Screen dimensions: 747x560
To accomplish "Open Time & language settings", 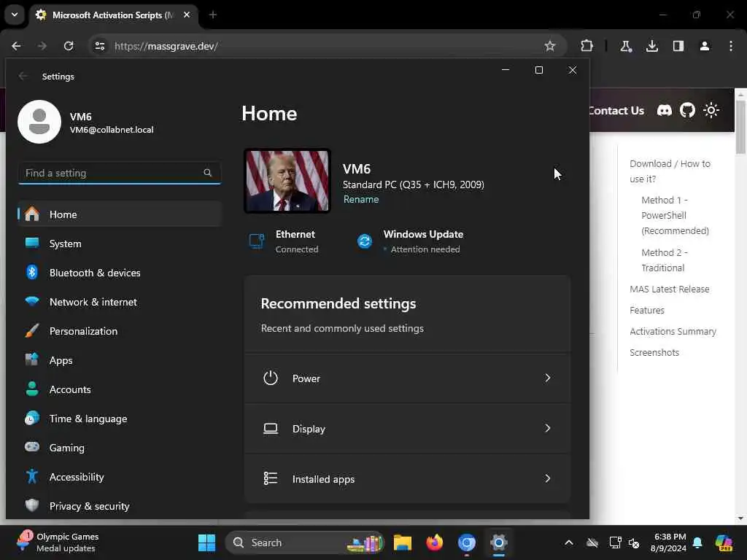I will [x=120, y=419].
